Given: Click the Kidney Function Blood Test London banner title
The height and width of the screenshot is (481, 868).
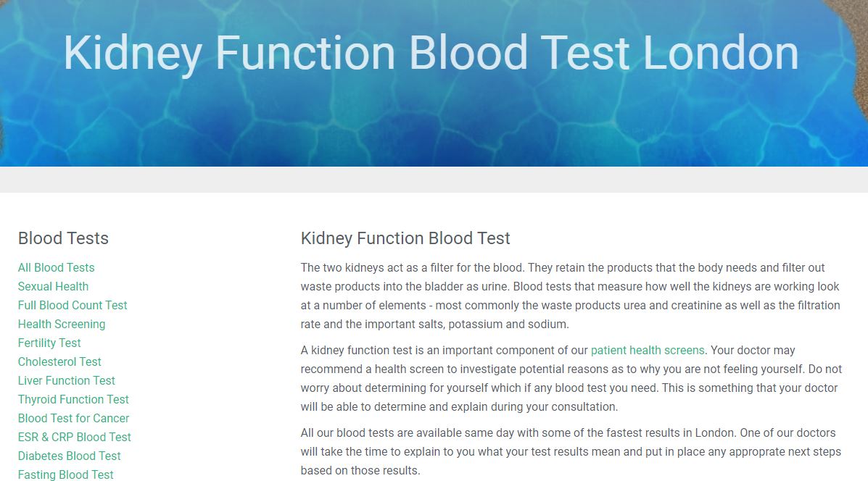Looking at the screenshot, I should click(431, 53).
